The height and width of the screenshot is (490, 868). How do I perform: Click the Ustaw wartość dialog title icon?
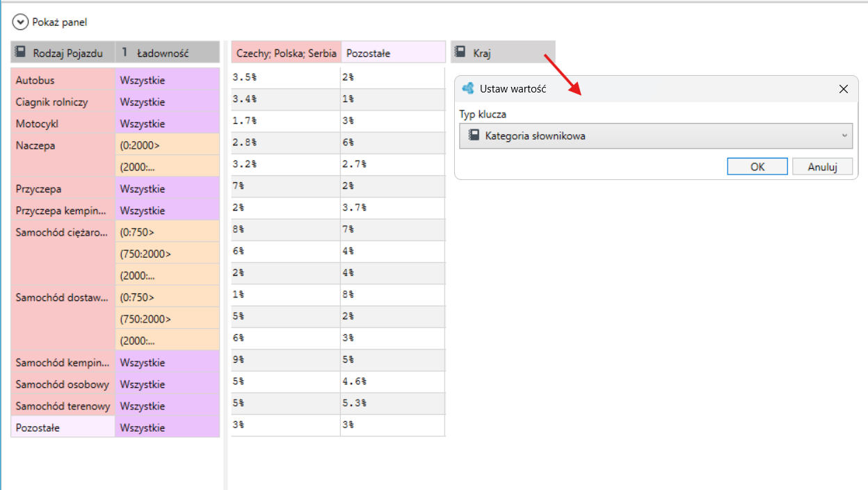(x=468, y=89)
